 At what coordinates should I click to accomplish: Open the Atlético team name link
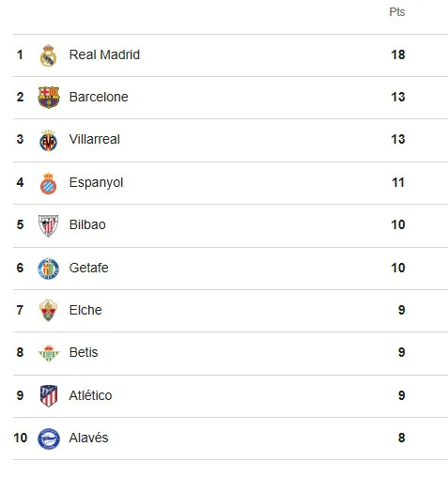pyautogui.click(x=90, y=395)
